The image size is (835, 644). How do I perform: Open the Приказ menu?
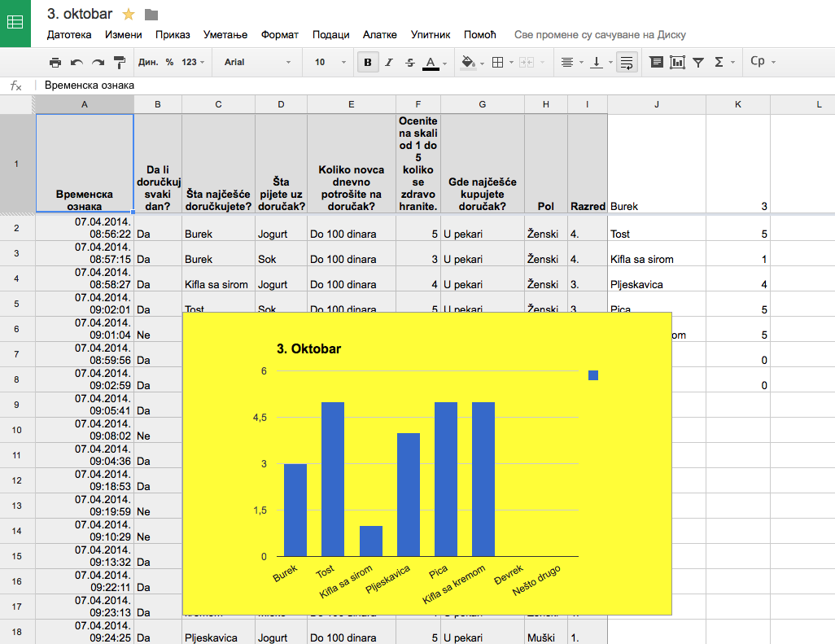coord(173,35)
